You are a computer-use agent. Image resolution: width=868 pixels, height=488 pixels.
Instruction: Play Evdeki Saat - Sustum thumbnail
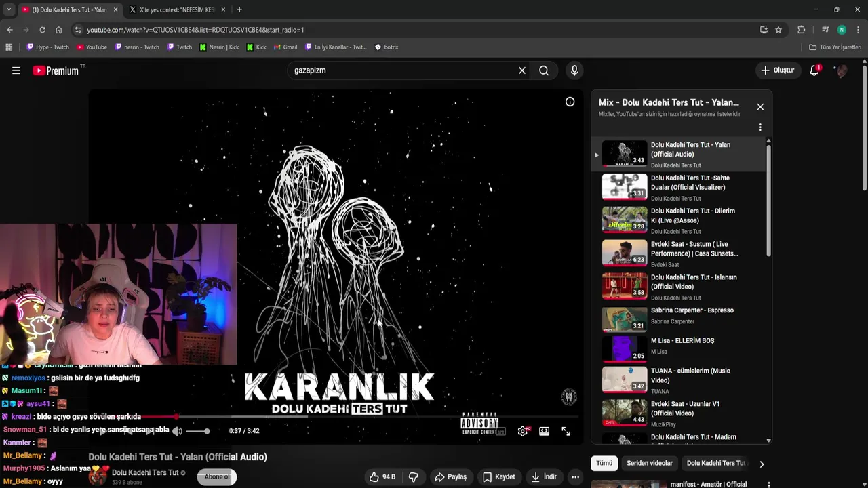tap(625, 253)
